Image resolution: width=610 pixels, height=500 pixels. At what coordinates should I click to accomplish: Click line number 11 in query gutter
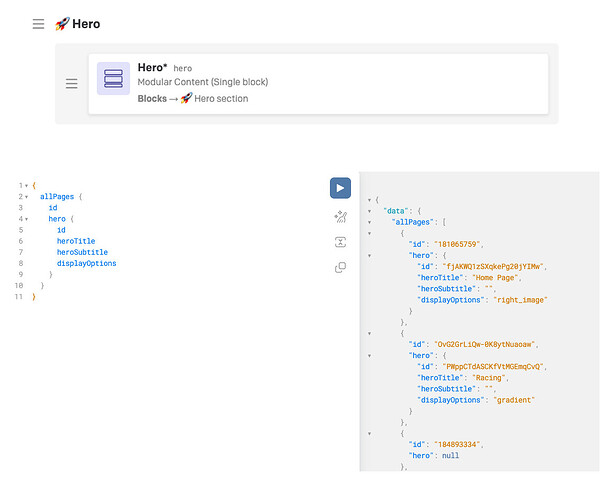click(19, 297)
